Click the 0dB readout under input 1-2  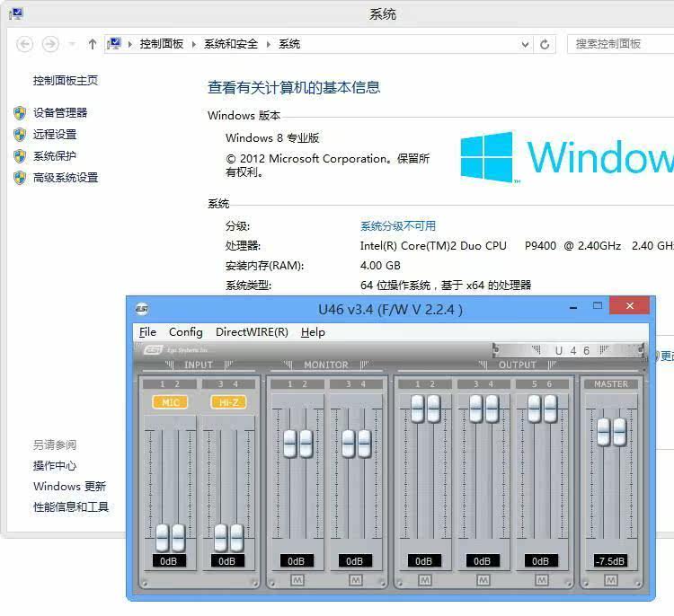169,561
